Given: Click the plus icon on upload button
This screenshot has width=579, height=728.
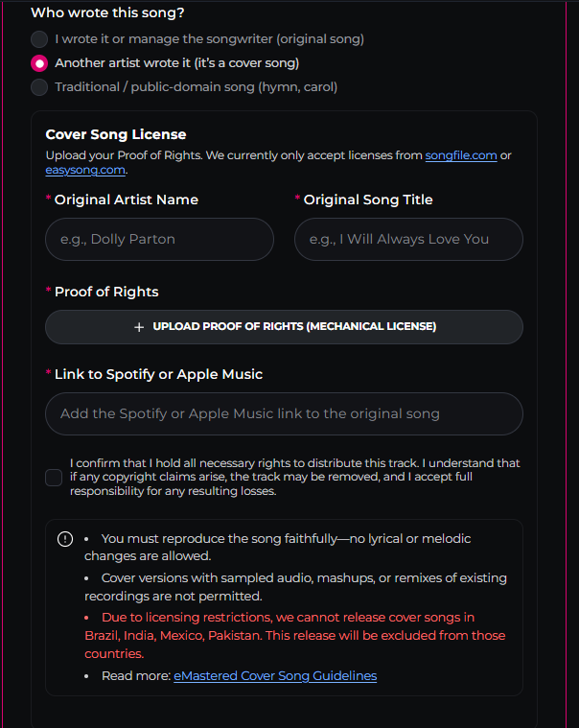Looking at the screenshot, I should pos(139,327).
